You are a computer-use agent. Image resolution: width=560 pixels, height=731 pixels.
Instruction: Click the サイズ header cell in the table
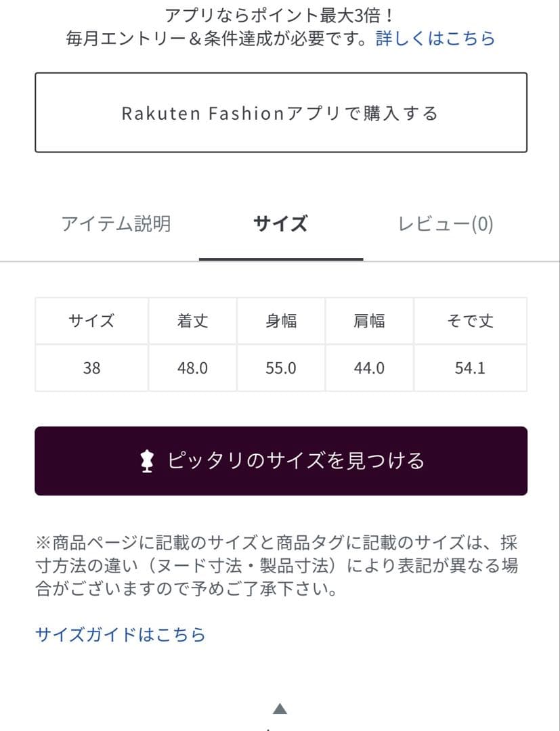point(90,322)
